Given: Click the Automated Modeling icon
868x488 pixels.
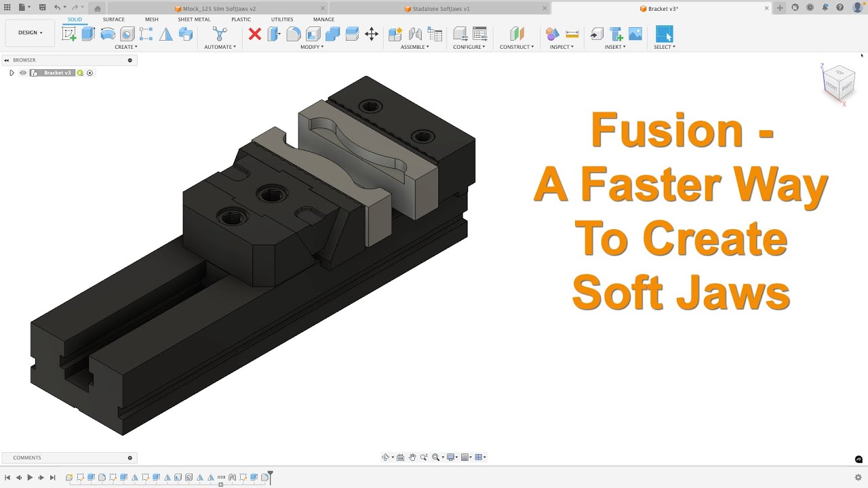Looking at the screenshot, I should tap(220, 34).
